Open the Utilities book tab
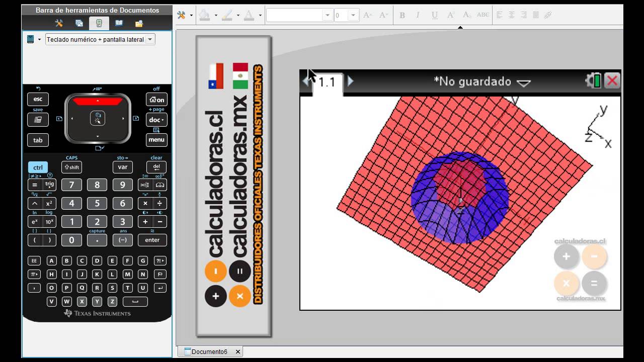The image size is (644, 362). click(x=119, y=23)
